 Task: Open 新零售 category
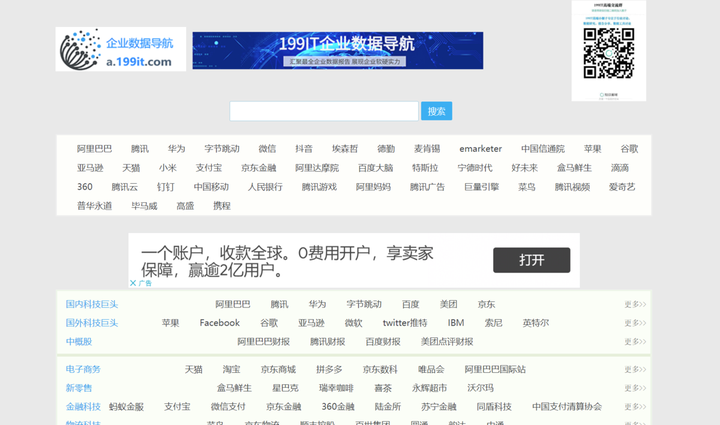(79, 388)
